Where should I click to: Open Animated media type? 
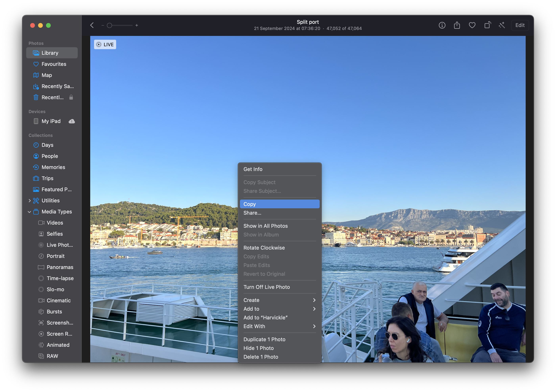(52, 345)
